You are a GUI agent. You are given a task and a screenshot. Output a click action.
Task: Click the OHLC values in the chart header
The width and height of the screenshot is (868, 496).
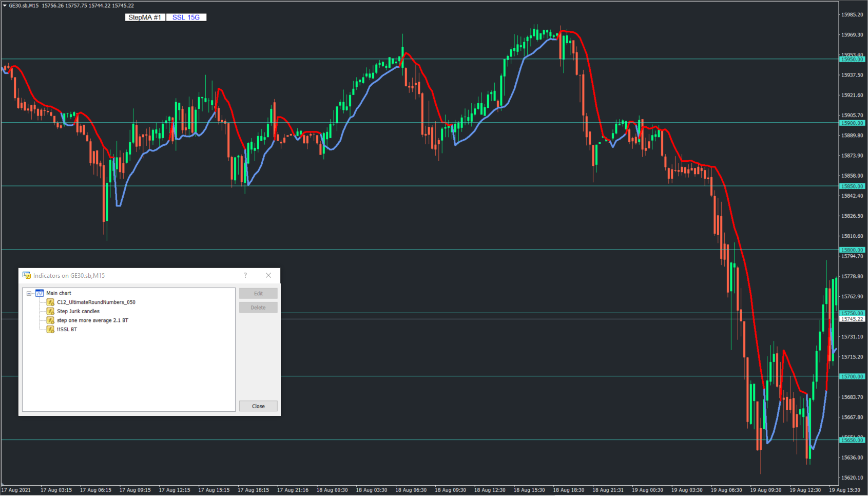coord(88,6)
